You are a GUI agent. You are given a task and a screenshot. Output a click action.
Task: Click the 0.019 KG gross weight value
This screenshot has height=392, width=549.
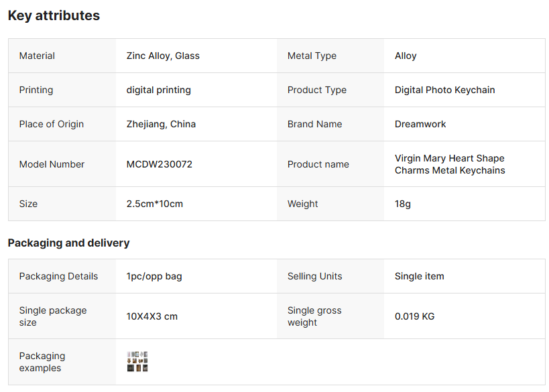[414, 316]
